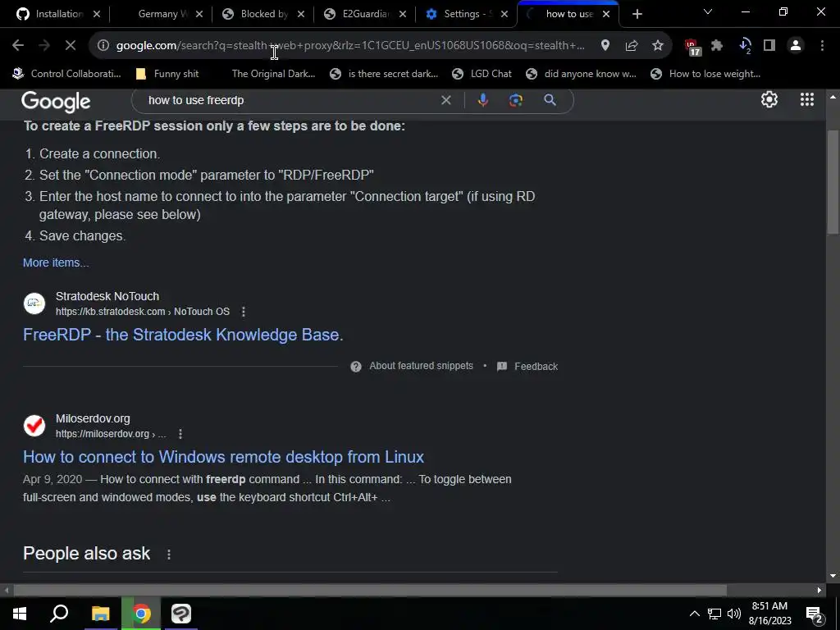Click the scroll right arrow
840x630 pixels.
[x=819, y=590]
